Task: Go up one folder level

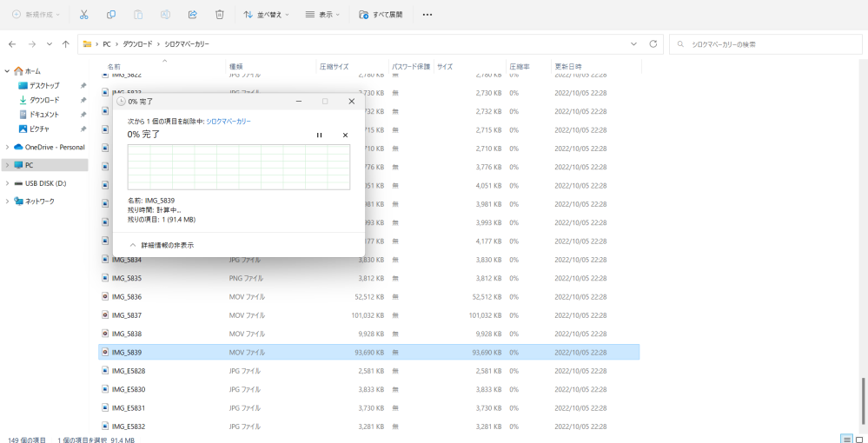Action: pos(66,44)
